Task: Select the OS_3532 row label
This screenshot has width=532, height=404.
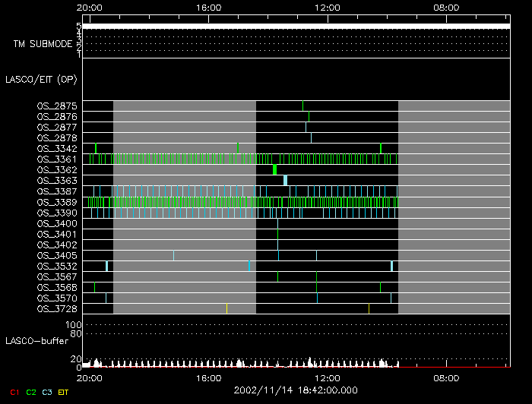Action: click(x=56, y=267)
